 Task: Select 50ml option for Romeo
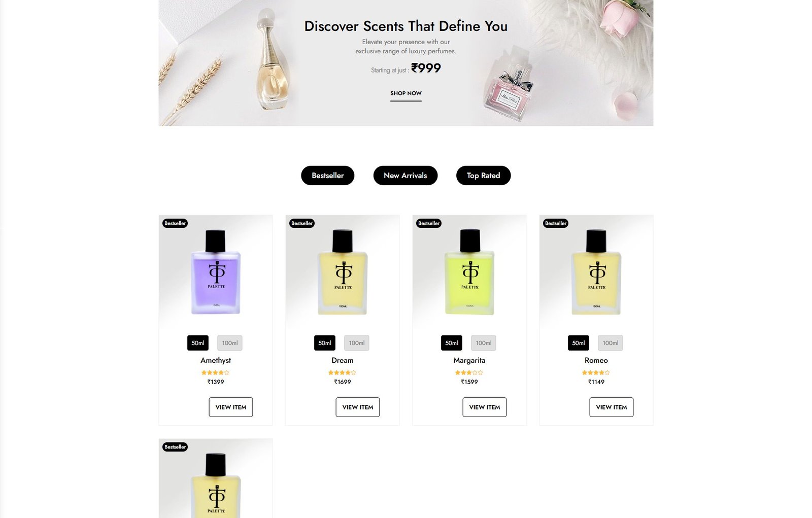pyautogui.click(x=579, y=343)
